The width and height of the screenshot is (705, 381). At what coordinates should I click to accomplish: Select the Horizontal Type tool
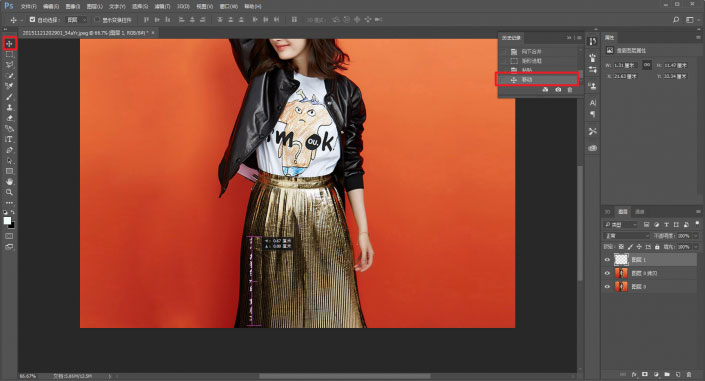pyautogui.click(x=9, y=139)
